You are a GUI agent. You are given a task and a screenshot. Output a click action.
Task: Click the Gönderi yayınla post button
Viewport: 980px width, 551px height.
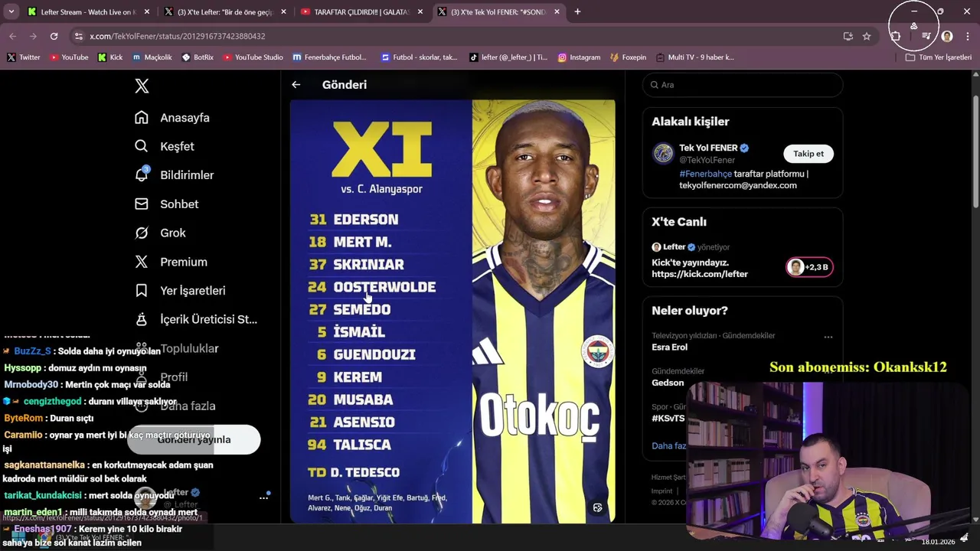tap(194, 439)
